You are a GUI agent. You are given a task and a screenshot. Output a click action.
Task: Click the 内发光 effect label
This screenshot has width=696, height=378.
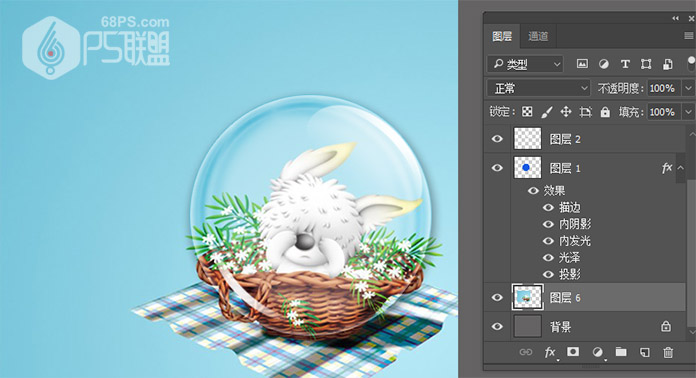tap(575, 241)
